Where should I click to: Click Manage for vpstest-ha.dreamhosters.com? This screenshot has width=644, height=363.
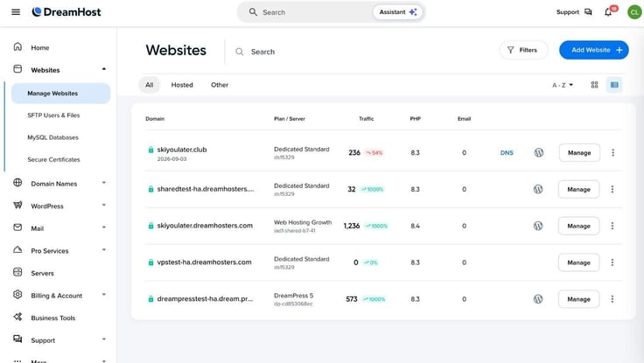[x=578, y=262]
